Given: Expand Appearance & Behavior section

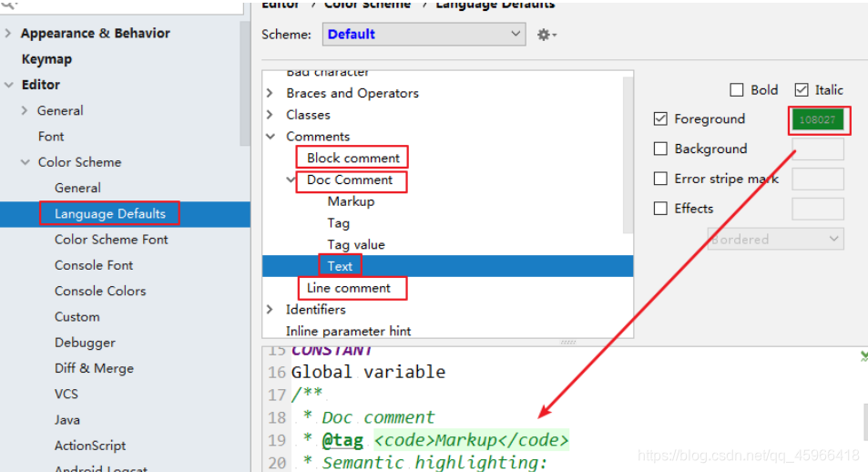Looking at the screenshot, I should [x=8, y=33].
